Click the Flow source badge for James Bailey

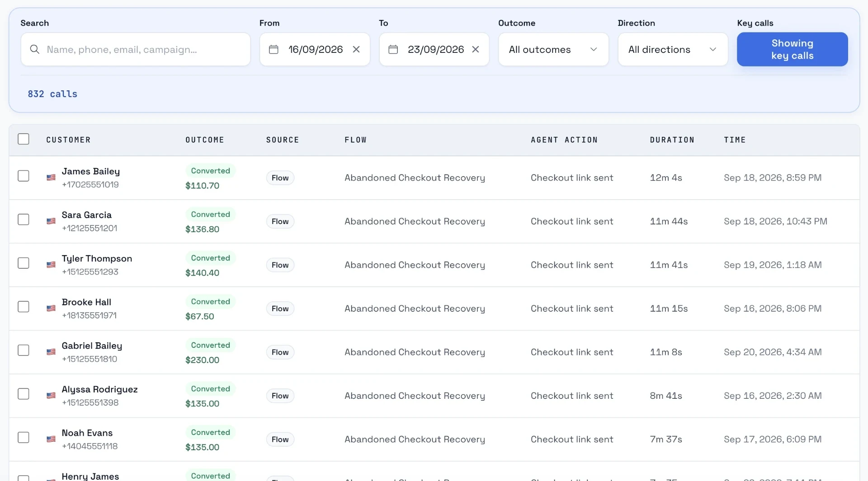[280, 178]
